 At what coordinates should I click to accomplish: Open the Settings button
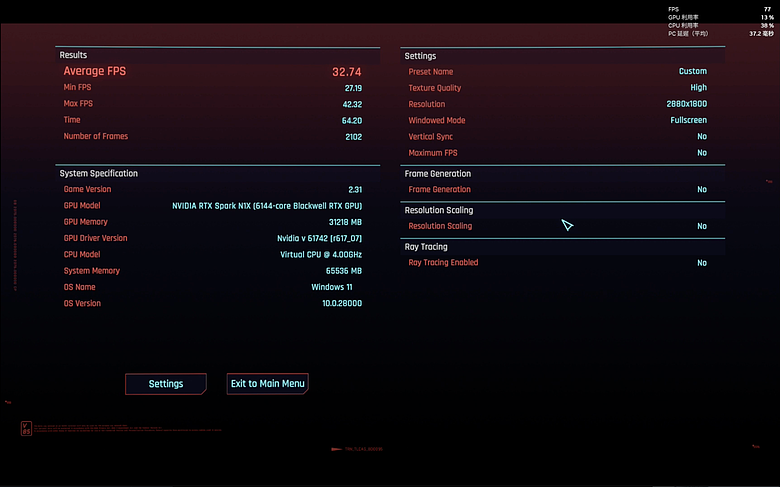[166, 384]
